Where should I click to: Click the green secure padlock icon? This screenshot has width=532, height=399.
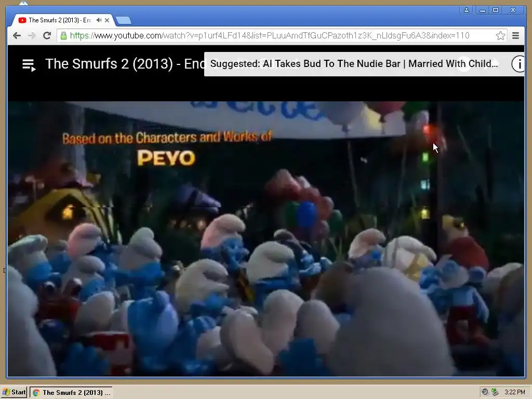63,36
